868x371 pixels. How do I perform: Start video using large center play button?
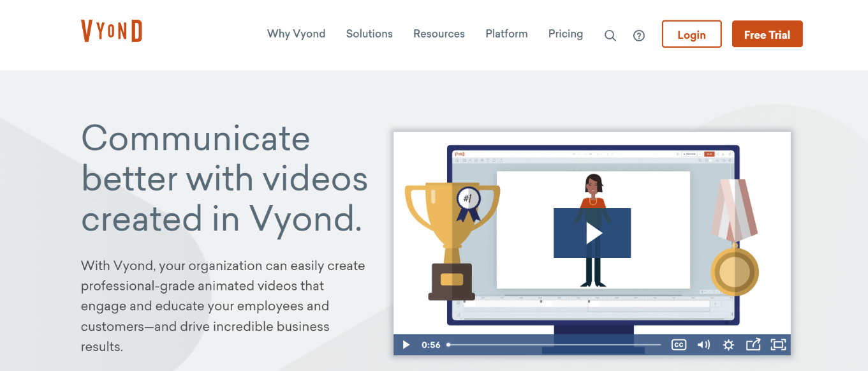pos(592,233)
